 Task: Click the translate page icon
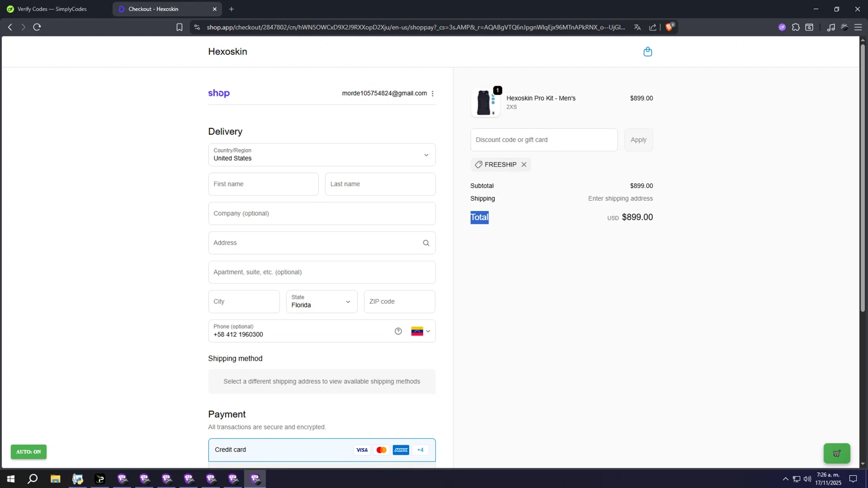637,27
